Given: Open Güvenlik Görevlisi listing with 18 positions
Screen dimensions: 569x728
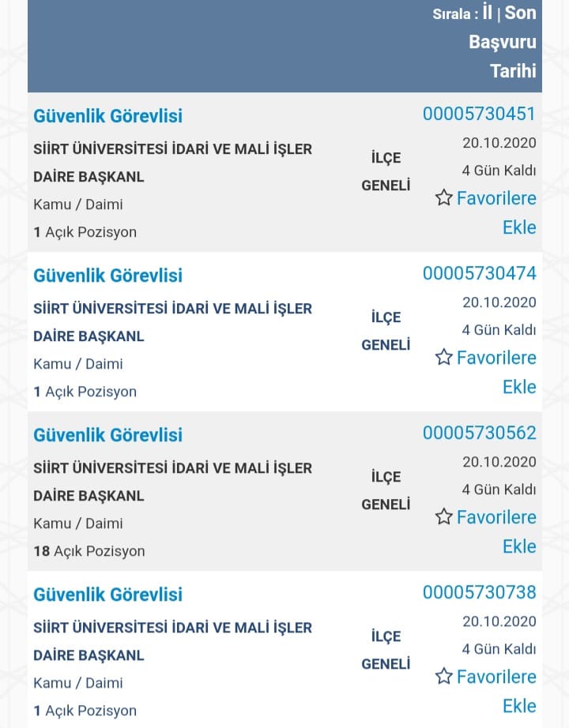Looking at the screenshot, I should (x=107, y=435).
